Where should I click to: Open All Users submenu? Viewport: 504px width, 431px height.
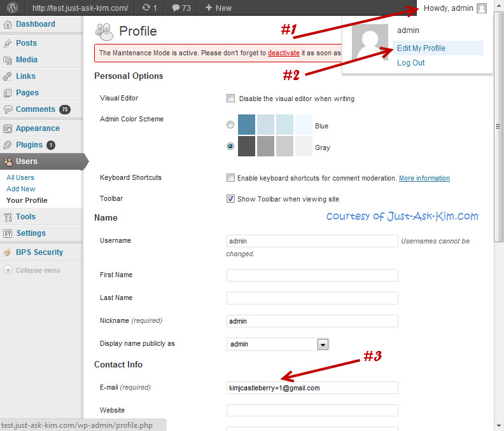tap(20, 177)
